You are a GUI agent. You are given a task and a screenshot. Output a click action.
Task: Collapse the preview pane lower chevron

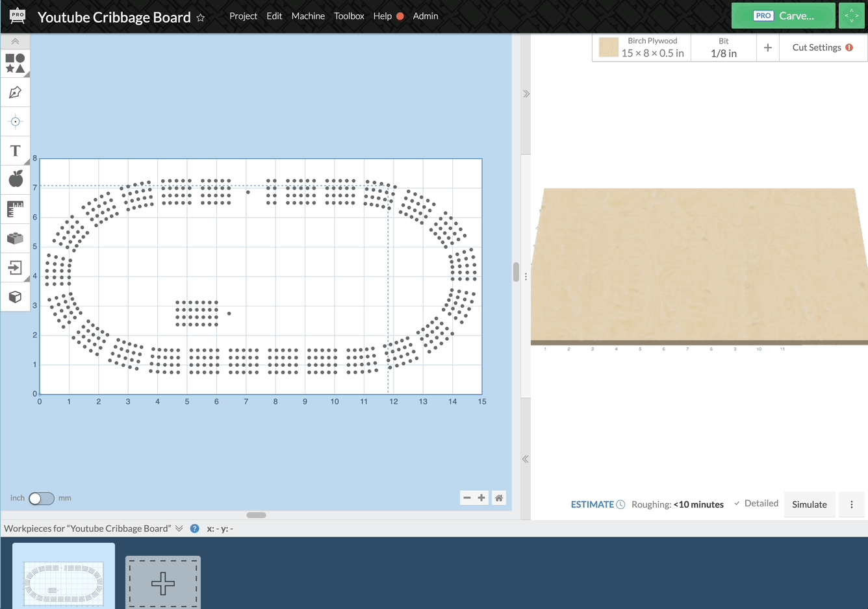525,459
